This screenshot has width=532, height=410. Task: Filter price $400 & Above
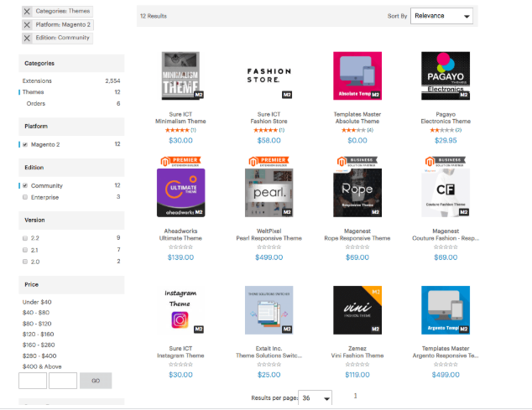(x=42, y=366)
